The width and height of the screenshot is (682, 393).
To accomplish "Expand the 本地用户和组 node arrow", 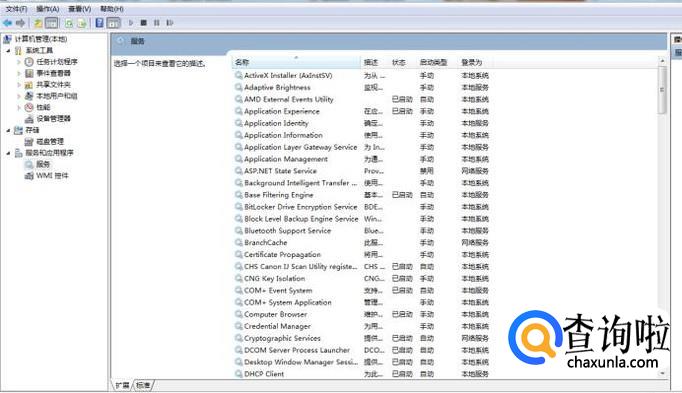I will tap(19, 96).
